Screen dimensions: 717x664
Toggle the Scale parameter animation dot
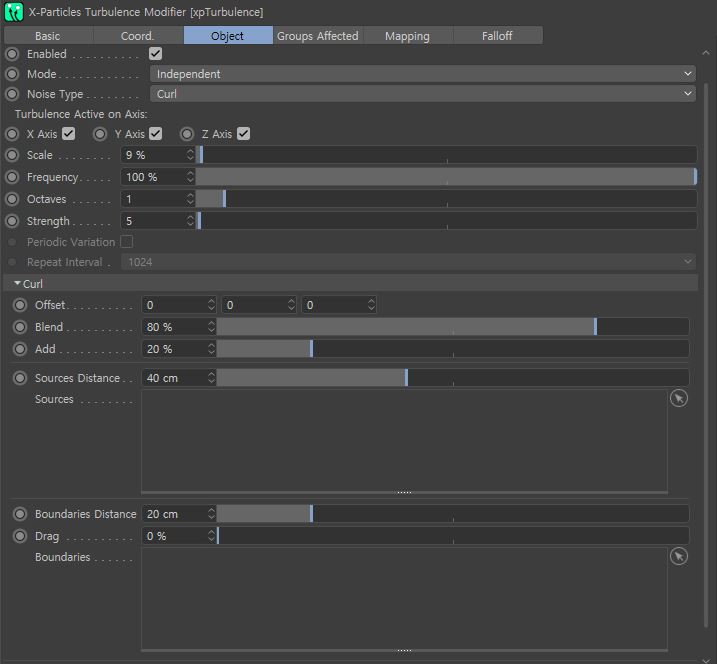[x=12, y=155]
